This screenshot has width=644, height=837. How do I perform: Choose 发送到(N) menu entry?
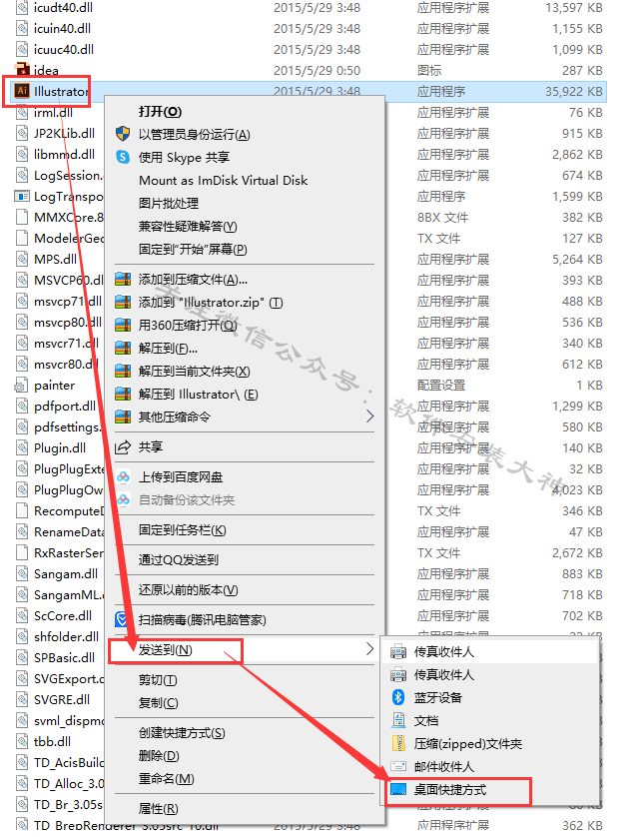(x=166, y=649)
